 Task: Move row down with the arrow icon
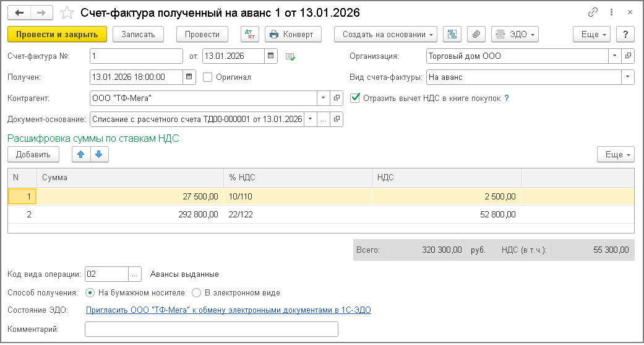[99, 154]
